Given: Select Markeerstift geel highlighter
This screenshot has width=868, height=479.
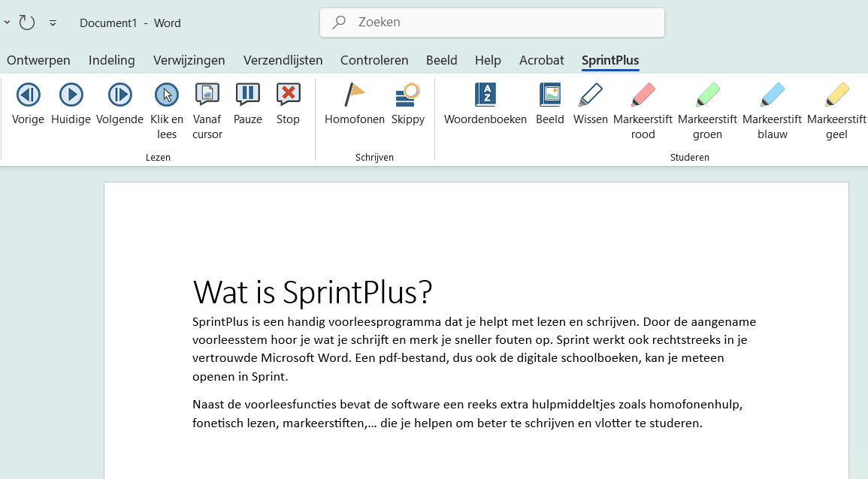Looking at the screenshot, I should (x=836, y=105).
